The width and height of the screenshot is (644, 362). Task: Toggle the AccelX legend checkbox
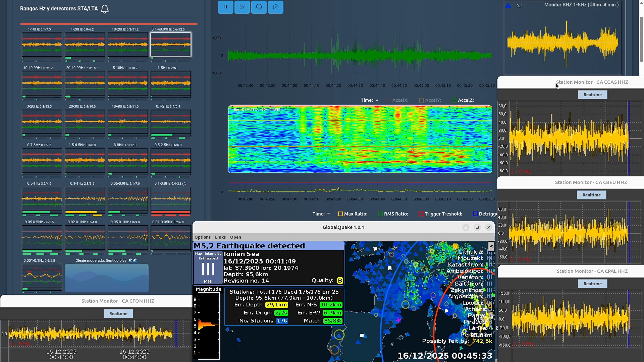[389, 100]
